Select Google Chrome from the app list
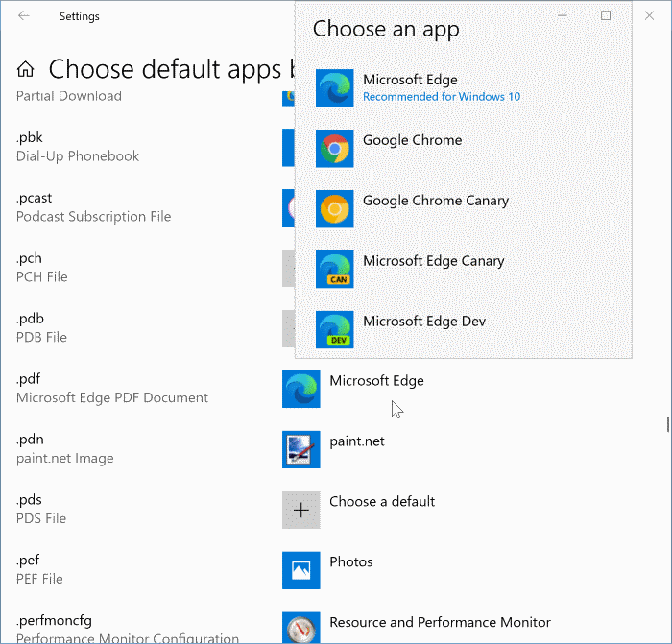Image resolution: width=672 pixels, height=644 pixels. [x=464, y=148]
